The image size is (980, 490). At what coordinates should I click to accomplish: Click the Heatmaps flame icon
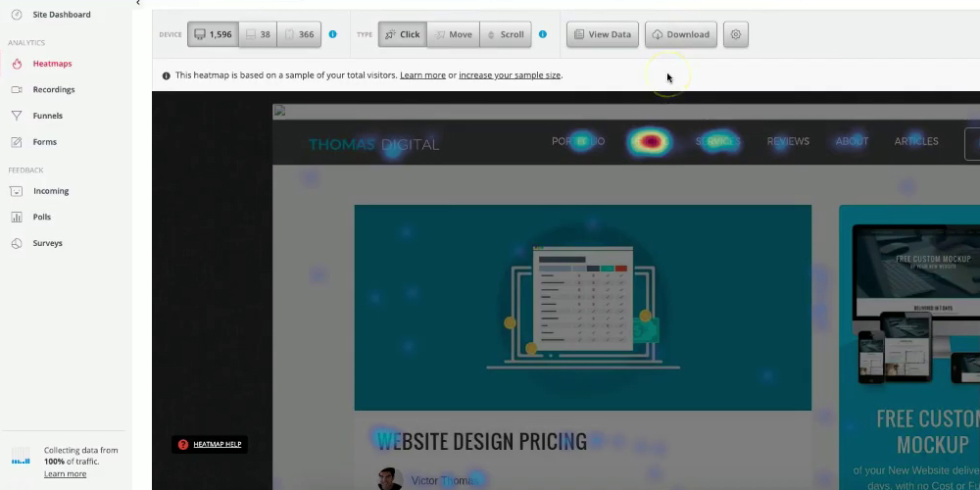[x=17, y=63]
